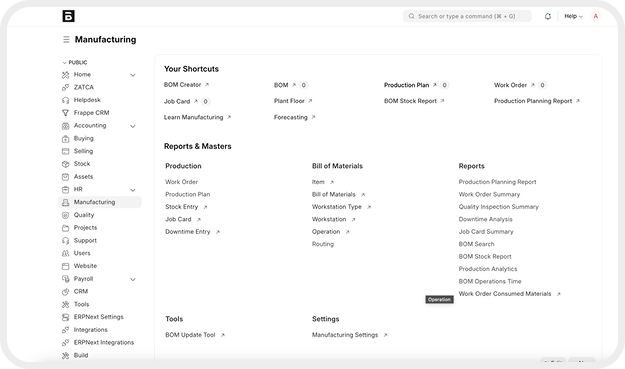625x369 pixels.
Task: Click the search or command bar
Action: (x=467, y=16)
